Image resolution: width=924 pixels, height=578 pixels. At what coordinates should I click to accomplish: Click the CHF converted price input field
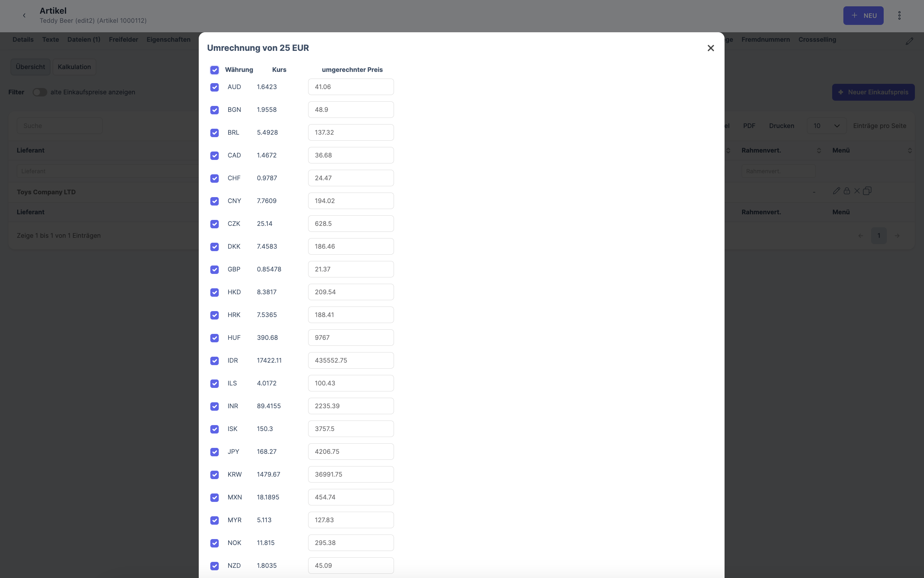click(x=351, y=178)
